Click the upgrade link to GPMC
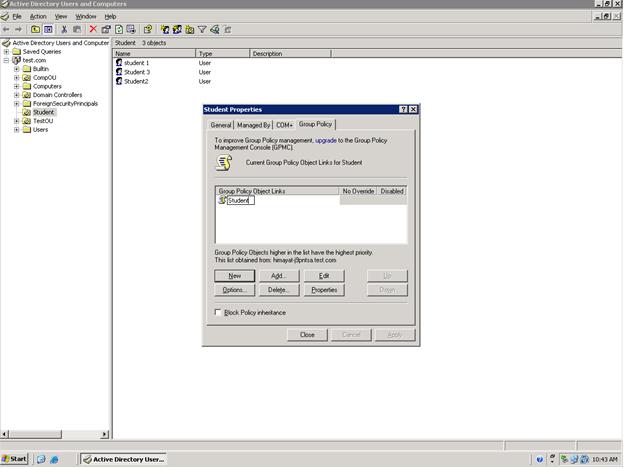Image resolution: width=624 pixels, height=469 pixels. (326, 140)
